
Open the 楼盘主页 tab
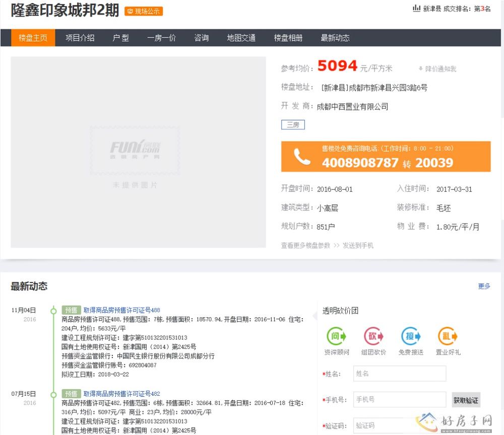33,38
